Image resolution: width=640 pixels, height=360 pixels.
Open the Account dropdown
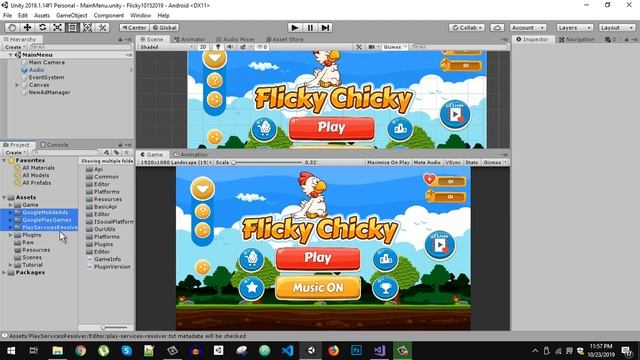(x=528, y=27)
